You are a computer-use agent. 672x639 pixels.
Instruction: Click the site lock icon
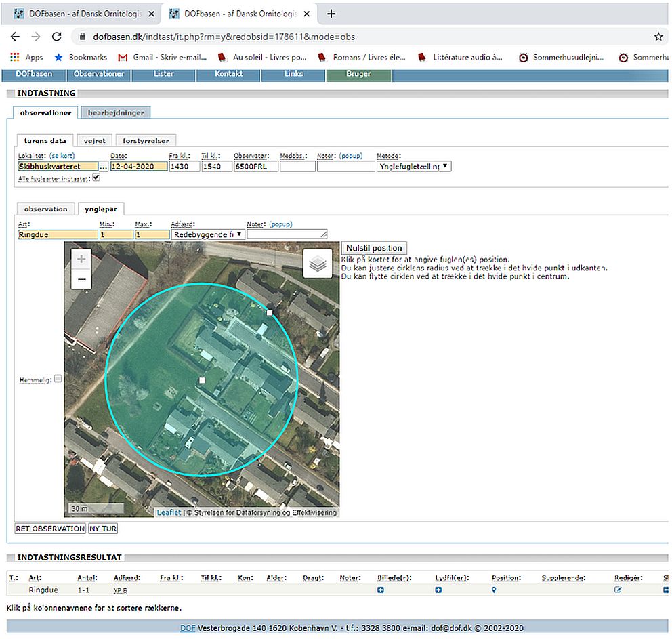coord(82,37)
